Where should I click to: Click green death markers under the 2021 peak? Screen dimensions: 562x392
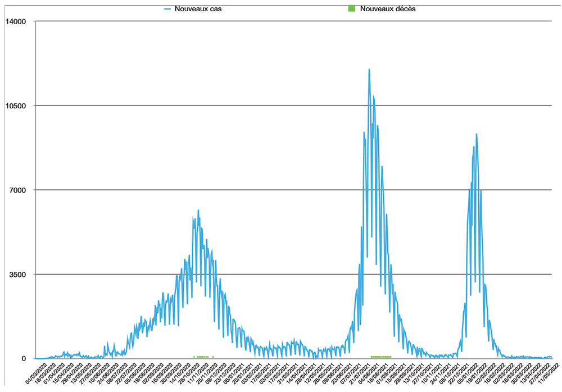tap(381, 357)
